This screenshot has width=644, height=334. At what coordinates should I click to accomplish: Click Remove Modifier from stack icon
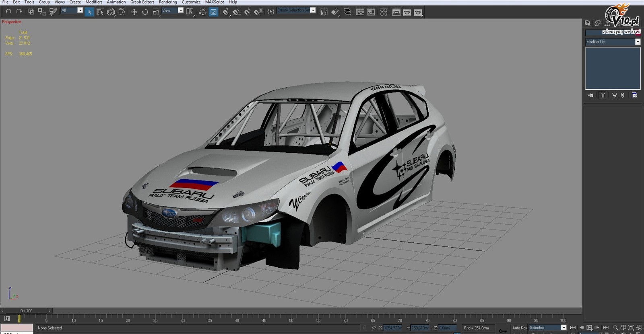[x=623, y=95]
